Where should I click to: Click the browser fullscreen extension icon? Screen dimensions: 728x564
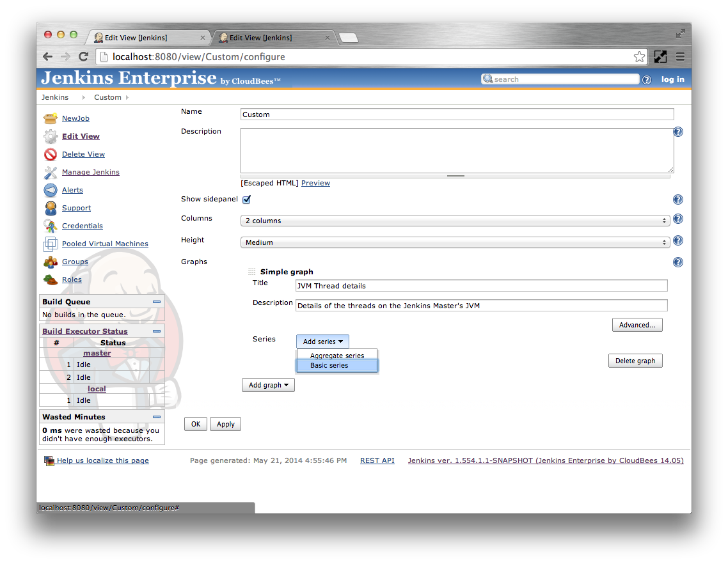coord(660,57)
